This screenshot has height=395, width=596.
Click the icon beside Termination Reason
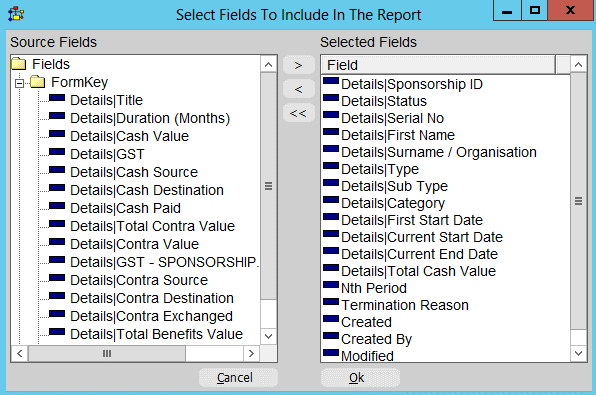[331, 301]
